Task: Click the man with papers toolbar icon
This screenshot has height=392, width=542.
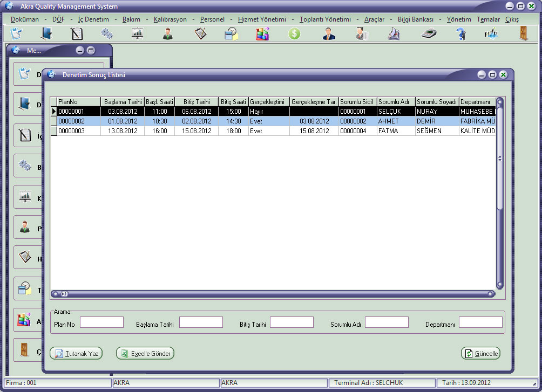Action: pyautogui.click(x=362, y=34)
